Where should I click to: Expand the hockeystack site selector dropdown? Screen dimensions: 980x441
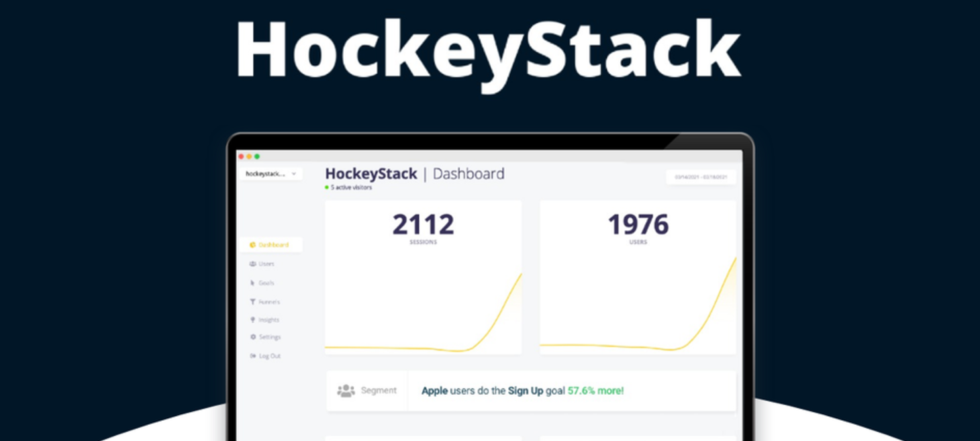tap(271, 174)
